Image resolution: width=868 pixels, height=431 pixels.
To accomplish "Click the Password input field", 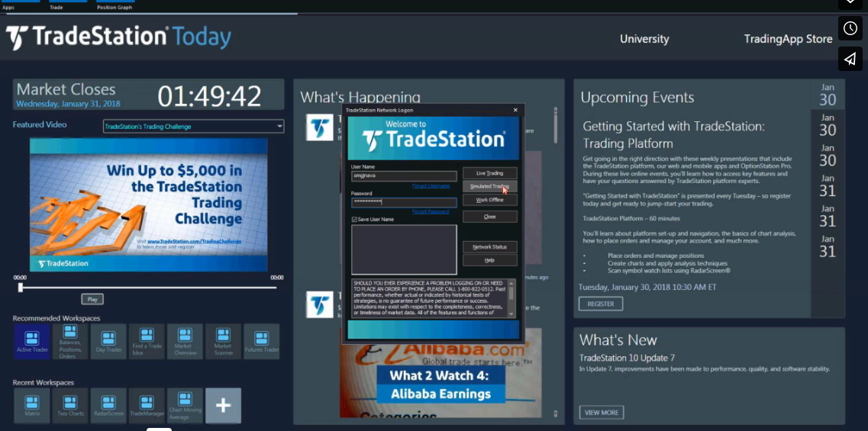I will (404, 202).
